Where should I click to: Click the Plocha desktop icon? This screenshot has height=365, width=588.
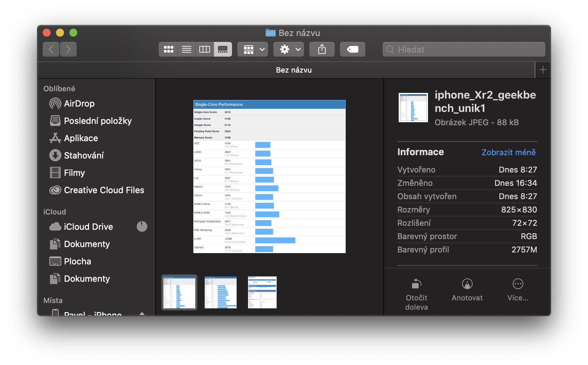point(55,261)
